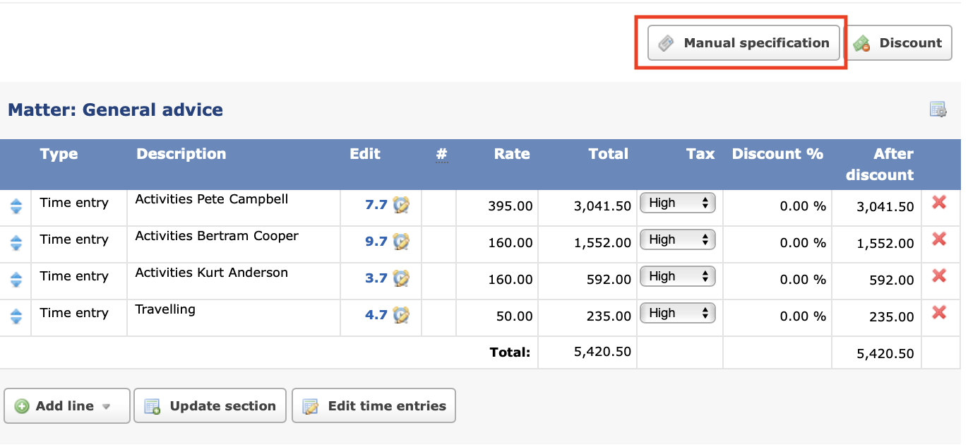
Task: Open time clock icon for Travelling
Action: pos(402,315)
